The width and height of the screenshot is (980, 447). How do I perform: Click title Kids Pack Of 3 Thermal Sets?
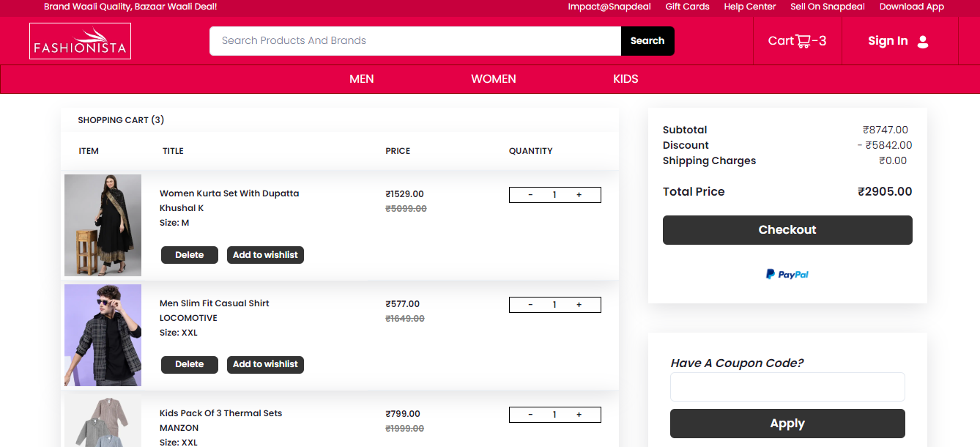[220, 413]
